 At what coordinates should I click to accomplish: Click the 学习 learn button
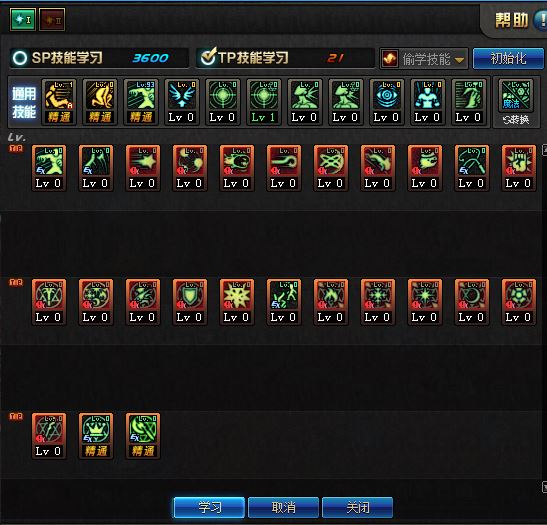[x=209, y=507]
